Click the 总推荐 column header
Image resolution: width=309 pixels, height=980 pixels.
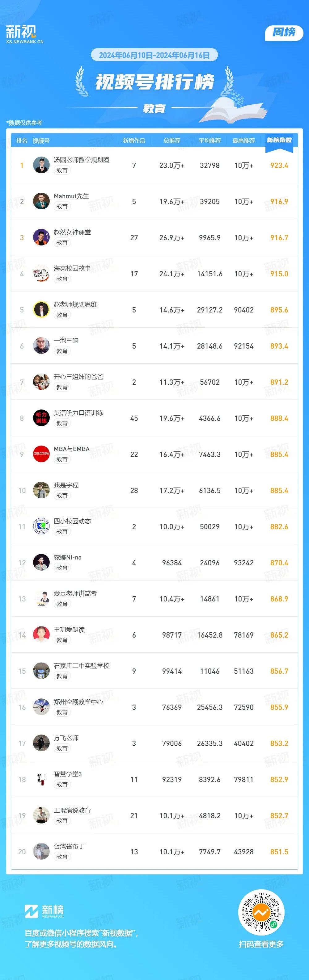point(172,141)
